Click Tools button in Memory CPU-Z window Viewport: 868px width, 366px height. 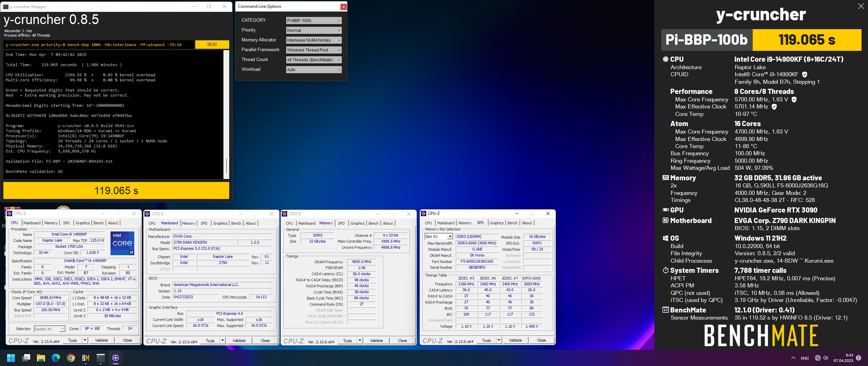point(348,341)
